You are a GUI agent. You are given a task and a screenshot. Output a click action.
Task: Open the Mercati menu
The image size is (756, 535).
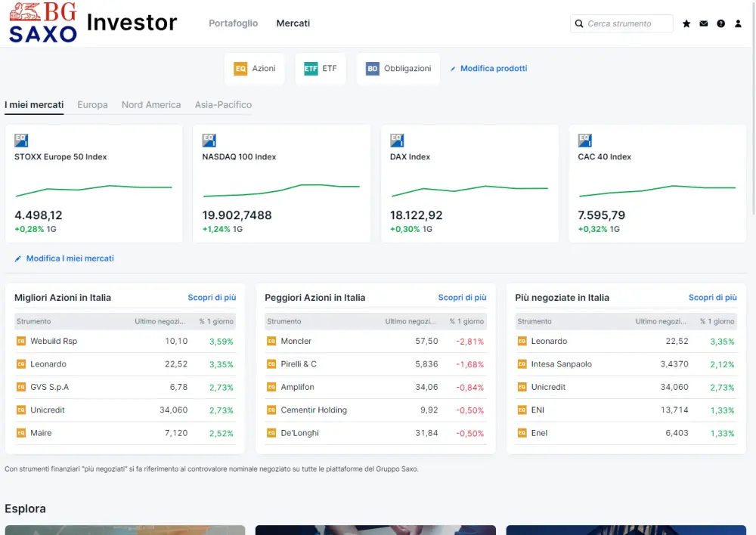293,23
